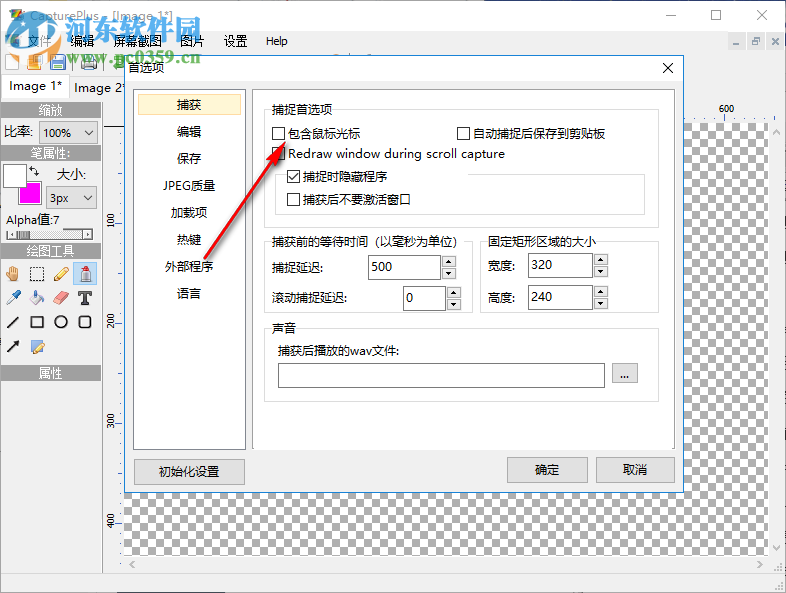
Task: Decrease 宽度 value with down arrow
Action: click(601, 271)
